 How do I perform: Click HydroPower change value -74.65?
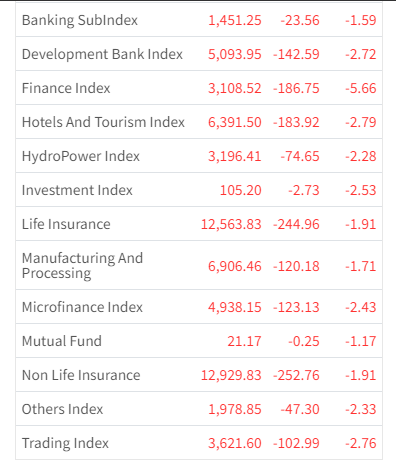coord(300,156)
